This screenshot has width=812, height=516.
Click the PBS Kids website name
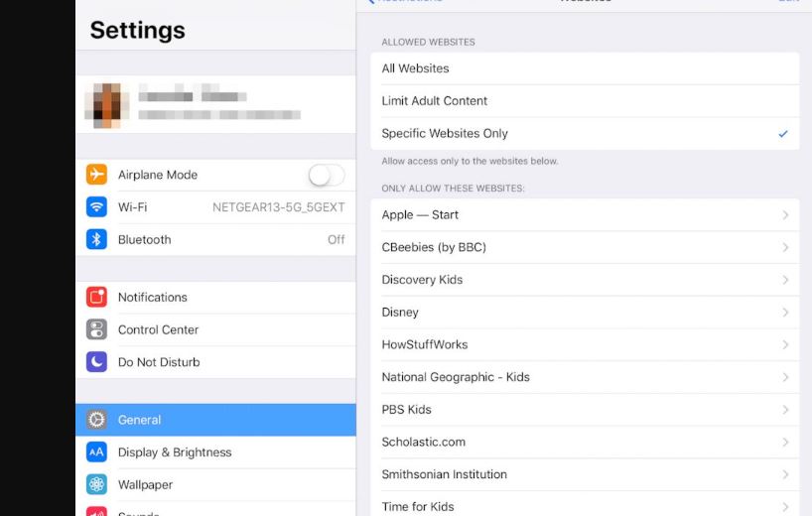pyautogui.click(x=407, y=410)
